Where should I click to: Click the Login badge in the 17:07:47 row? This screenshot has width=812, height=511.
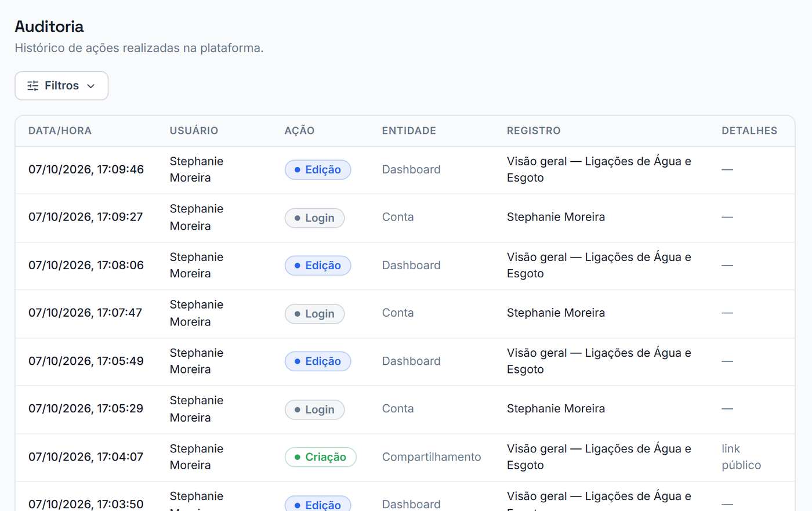point(314,314)
